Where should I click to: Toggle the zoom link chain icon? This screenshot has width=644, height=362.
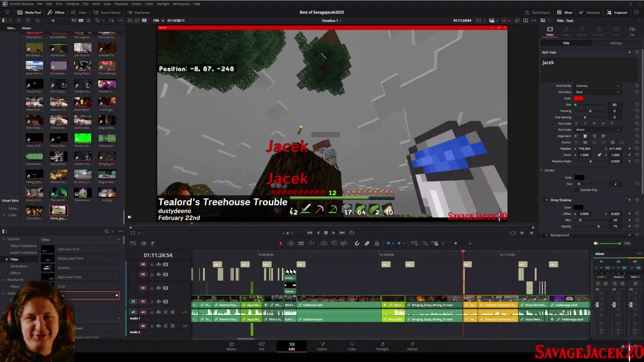[599, 155]
